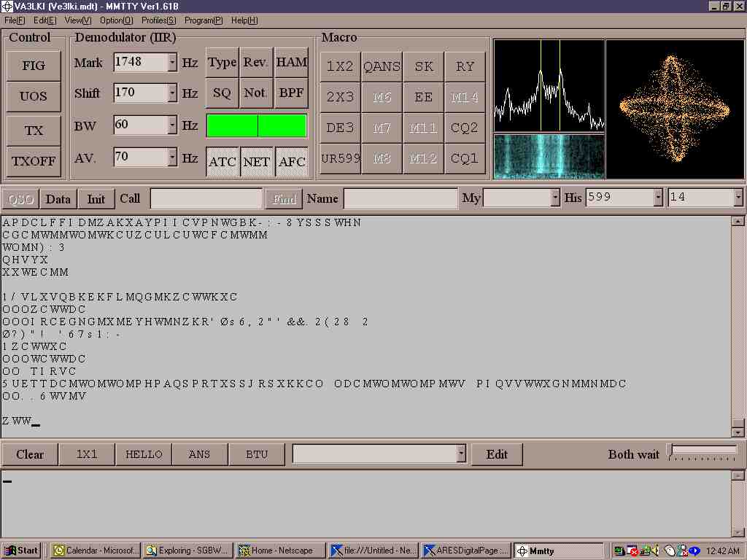Click the Data button
The image size is (747, 560).
(58, 199)
